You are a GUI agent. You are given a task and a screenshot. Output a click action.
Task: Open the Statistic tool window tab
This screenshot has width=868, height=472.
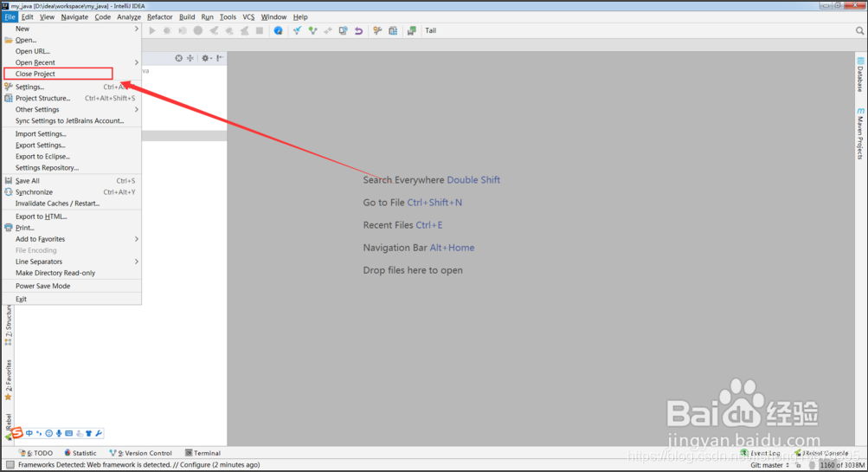(x=80, y=453)
